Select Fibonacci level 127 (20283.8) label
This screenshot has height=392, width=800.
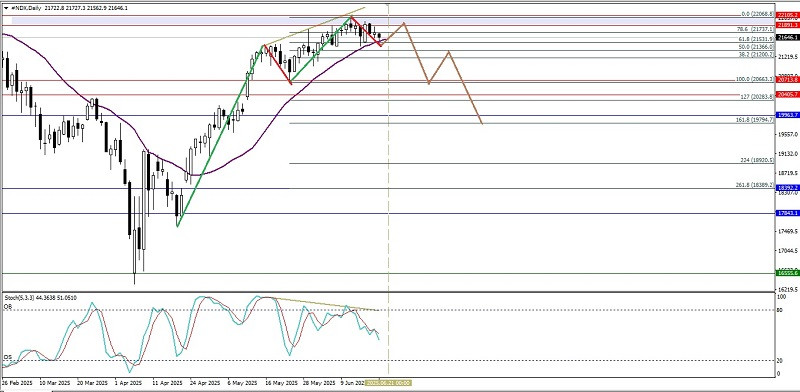(757, 97)
